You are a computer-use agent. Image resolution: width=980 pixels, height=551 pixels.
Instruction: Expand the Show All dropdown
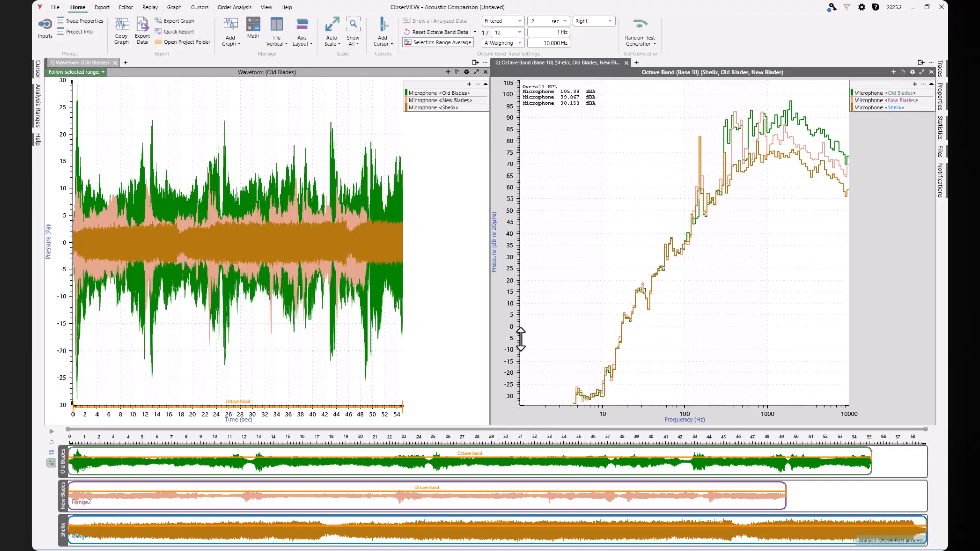(x=353, y=41)
